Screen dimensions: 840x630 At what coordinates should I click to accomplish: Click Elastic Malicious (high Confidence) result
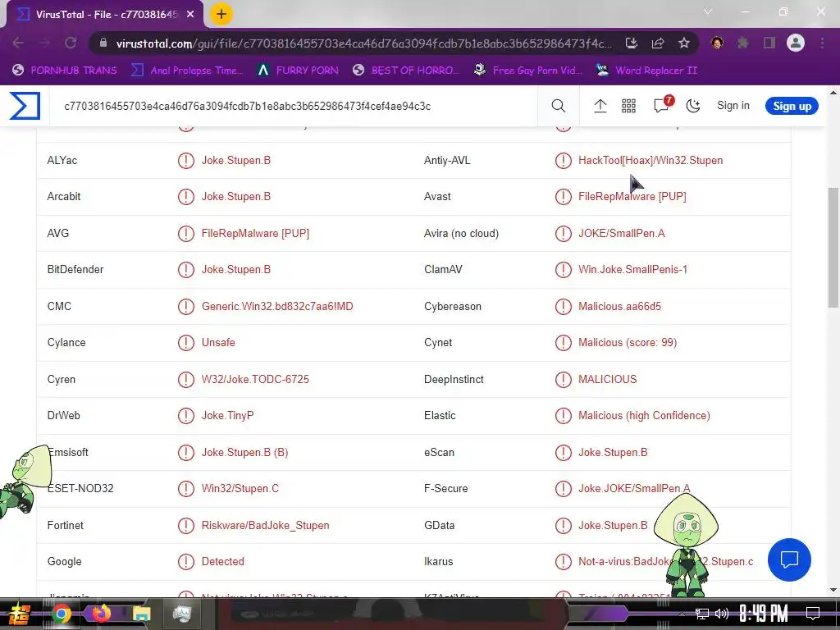click(644, 415)
